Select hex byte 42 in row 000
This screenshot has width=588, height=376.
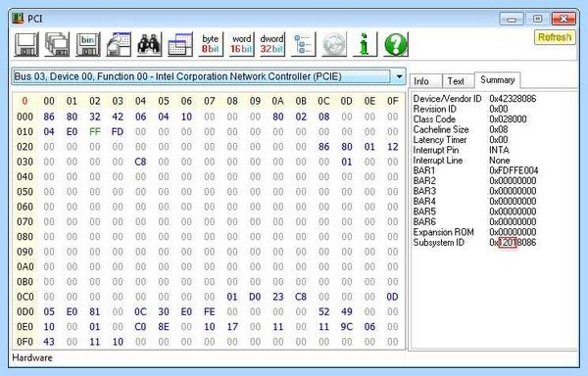[118, 117]
